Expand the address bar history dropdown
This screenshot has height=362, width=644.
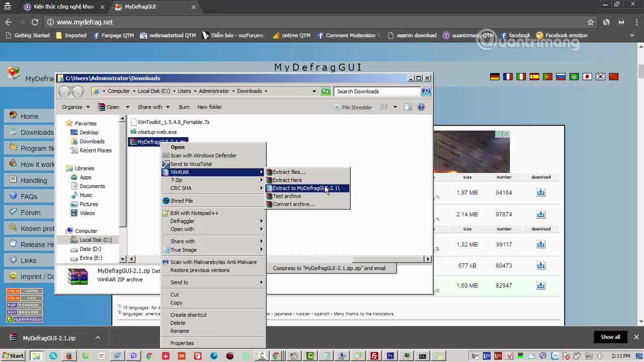point(314,91)
